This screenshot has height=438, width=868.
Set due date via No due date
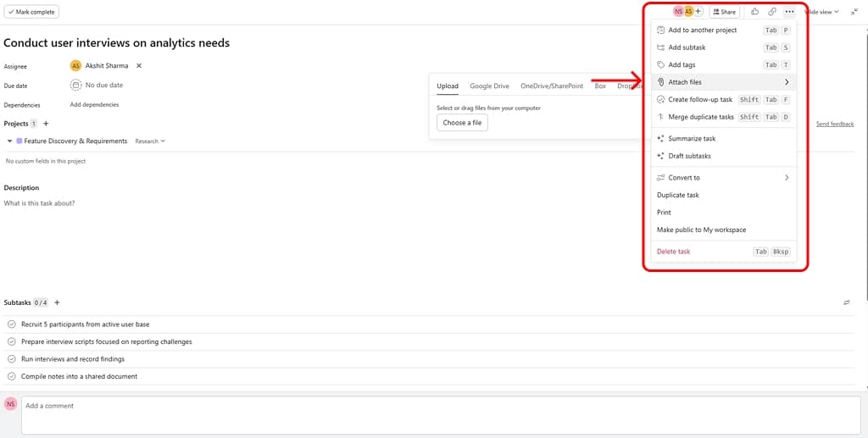[104, 86]
